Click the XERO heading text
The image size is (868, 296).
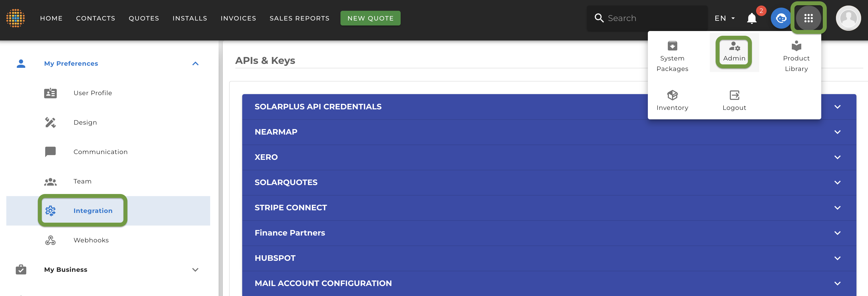point(266,157)
